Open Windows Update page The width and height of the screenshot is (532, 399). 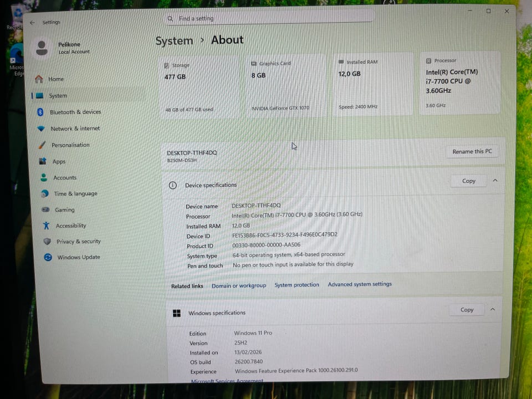(79, 257)
